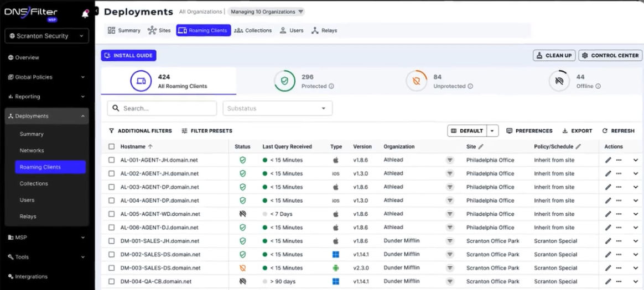Check the DM-004-QA-CB row checkbox
This screenshot has height=290, width=644.
tap(111, 281)
